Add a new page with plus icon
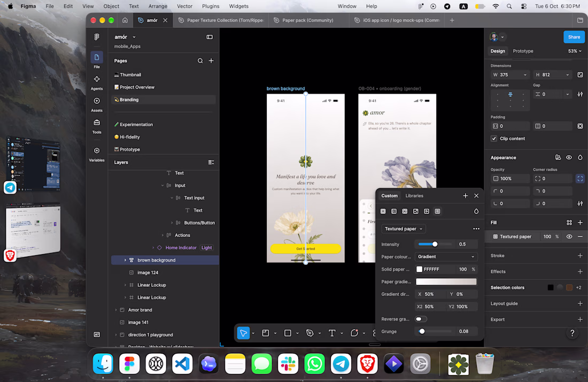588x382 pixels. (211, 61)
